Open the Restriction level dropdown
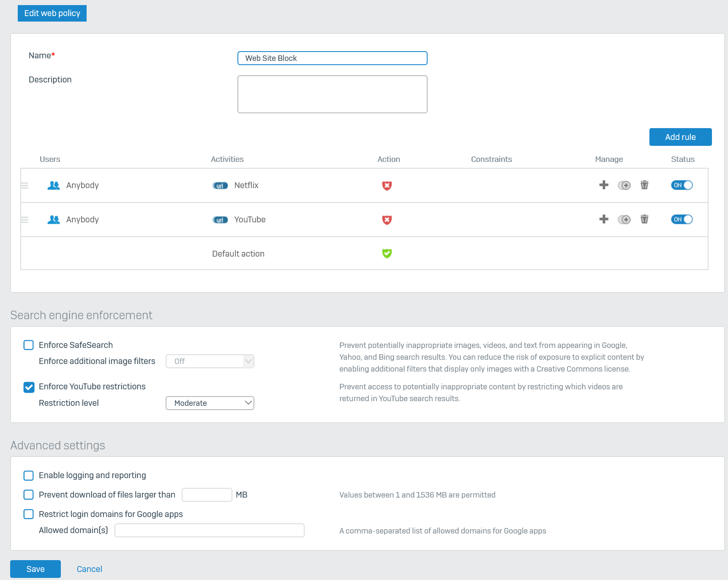 pos(210,403)
